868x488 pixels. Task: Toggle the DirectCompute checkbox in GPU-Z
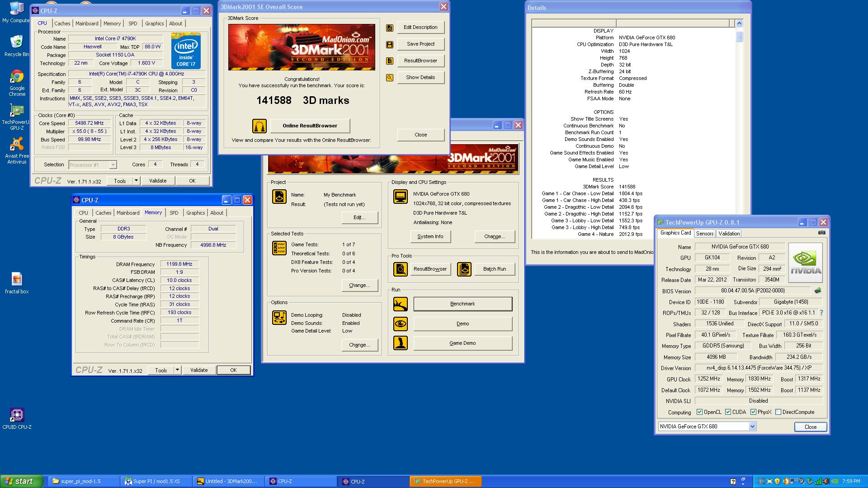click(x=778, y=412)
